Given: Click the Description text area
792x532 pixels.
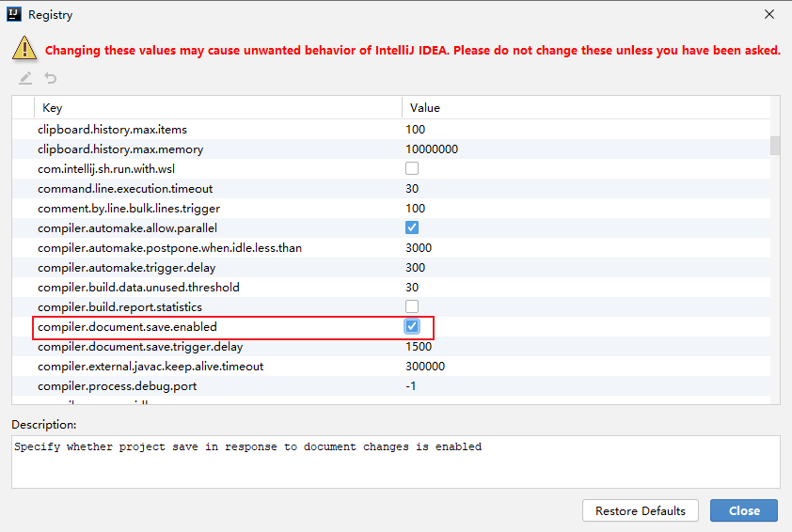Looking at the screenshot, I should tap(395, 461).
